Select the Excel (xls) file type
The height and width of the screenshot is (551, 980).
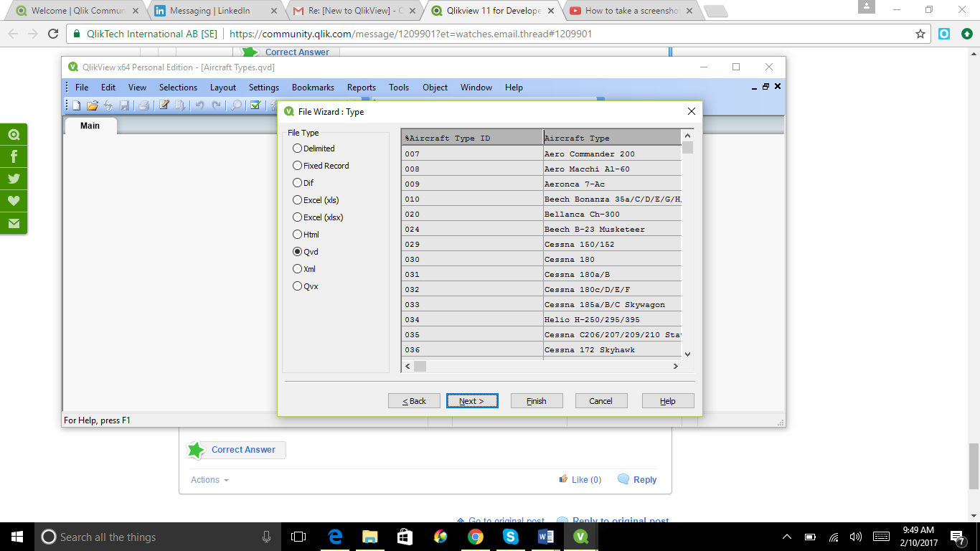316,200
